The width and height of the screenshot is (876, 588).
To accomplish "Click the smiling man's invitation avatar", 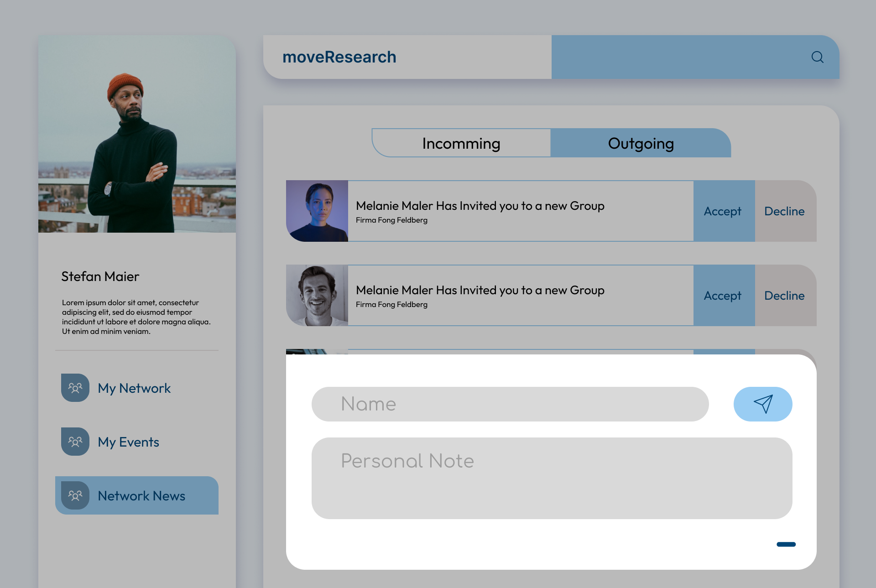I will pos(317,296).
